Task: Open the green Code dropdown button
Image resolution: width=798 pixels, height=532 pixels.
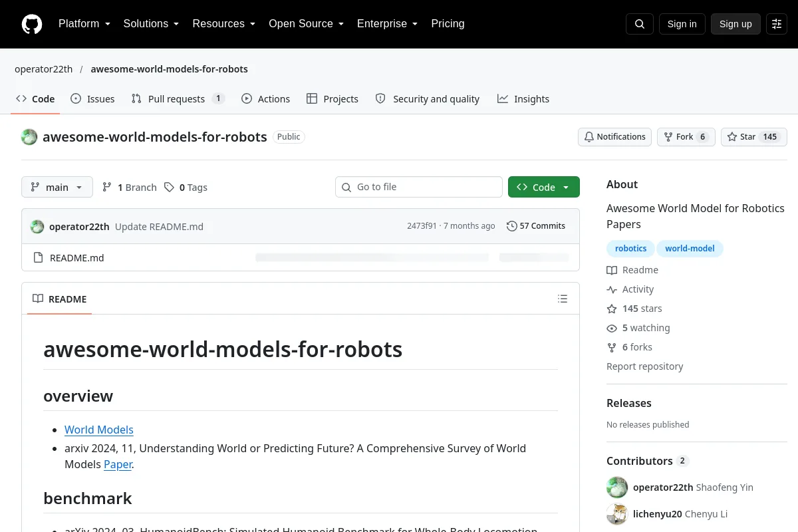Action: pos(544,187)
